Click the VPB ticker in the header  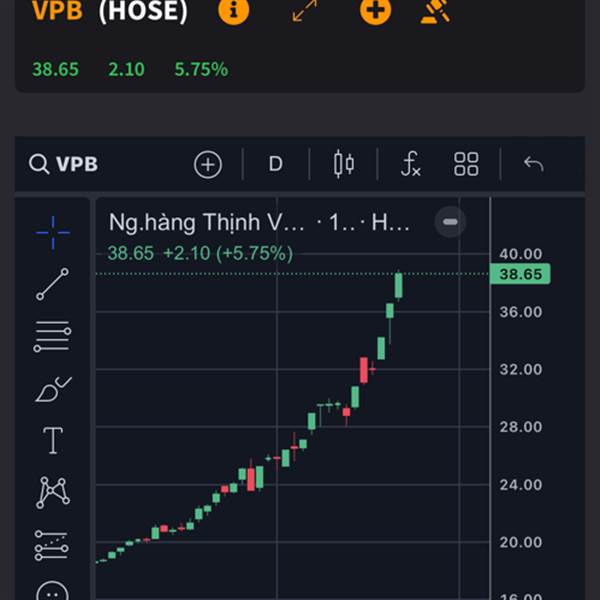pos(57,10)
